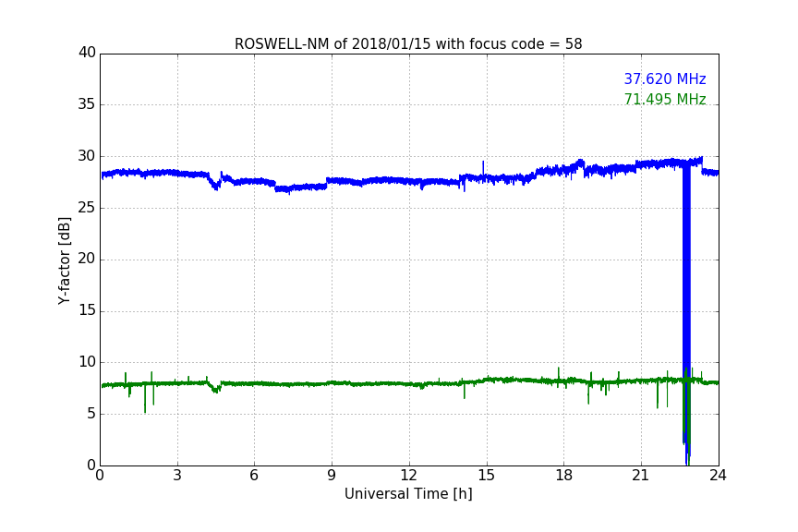Click x-axis tick label '18'
The width and height of the screenshot is (798, 532).
[564, 476]
